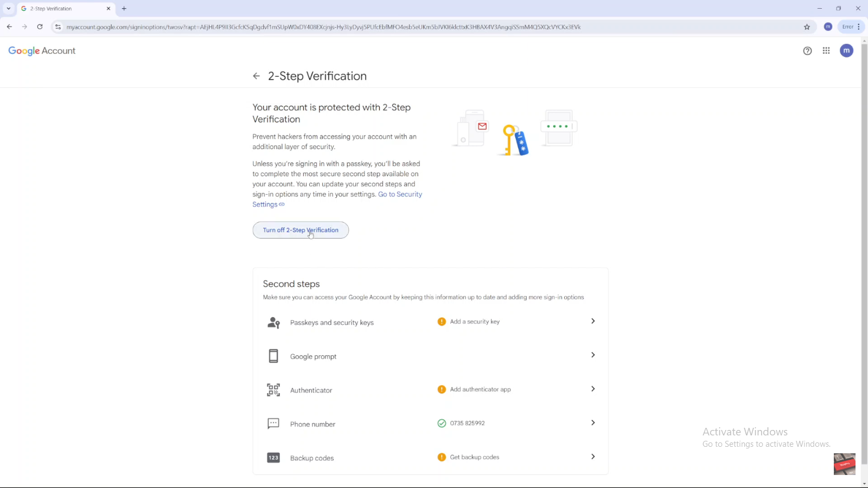Click the warning icon beside Add a security key
Image resolution: width=868 pixels, height=488 pixels.
tap(442, 322)
